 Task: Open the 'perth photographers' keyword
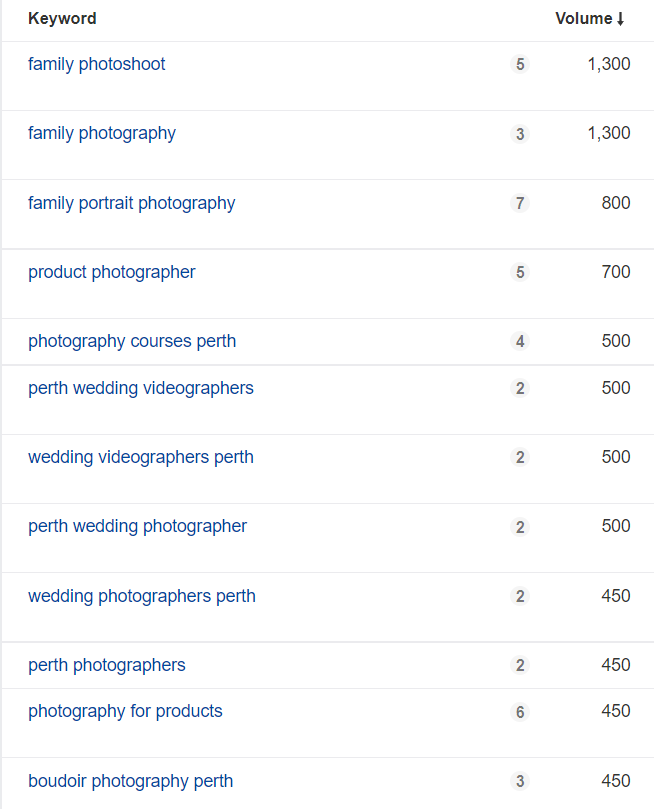click(x=107, y=666)
